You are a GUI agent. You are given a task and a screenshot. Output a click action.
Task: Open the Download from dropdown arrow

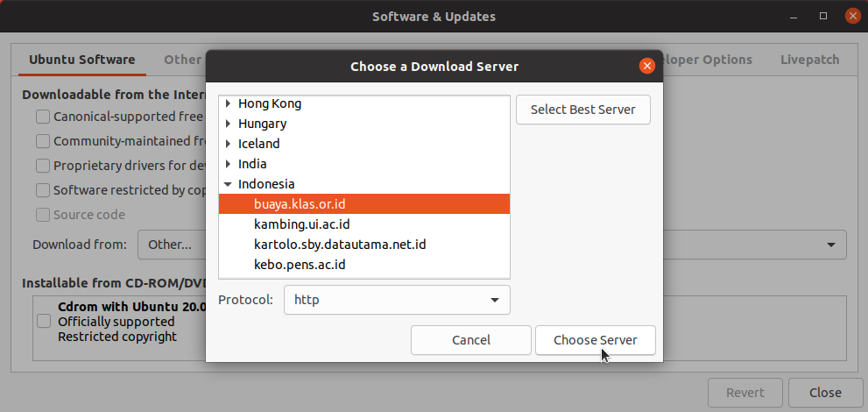[831, 245]
